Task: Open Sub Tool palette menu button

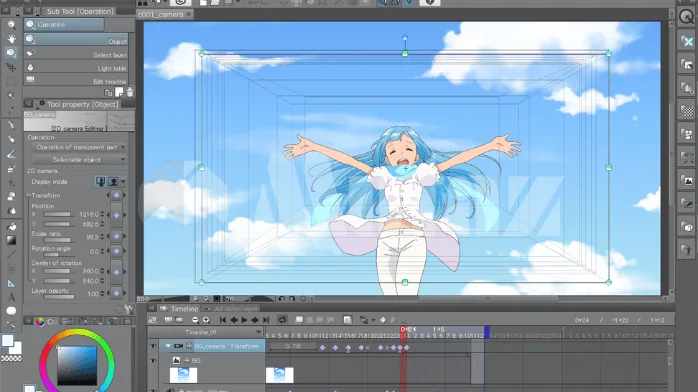Action: tap(28, 11)
